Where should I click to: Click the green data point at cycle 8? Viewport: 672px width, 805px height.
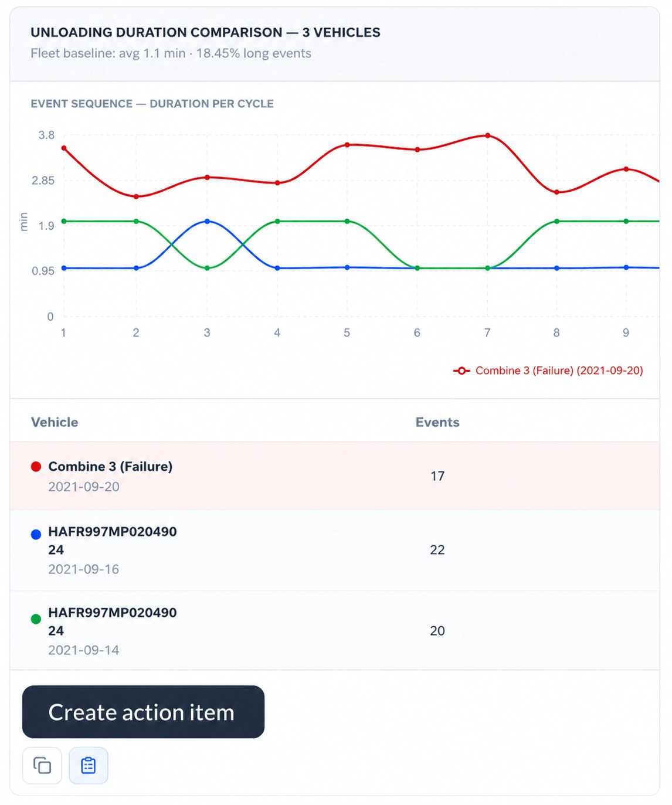point(556,221)
